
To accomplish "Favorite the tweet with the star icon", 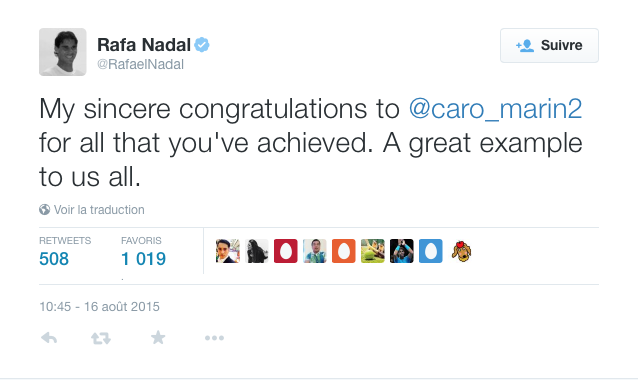I will [158, 337].
